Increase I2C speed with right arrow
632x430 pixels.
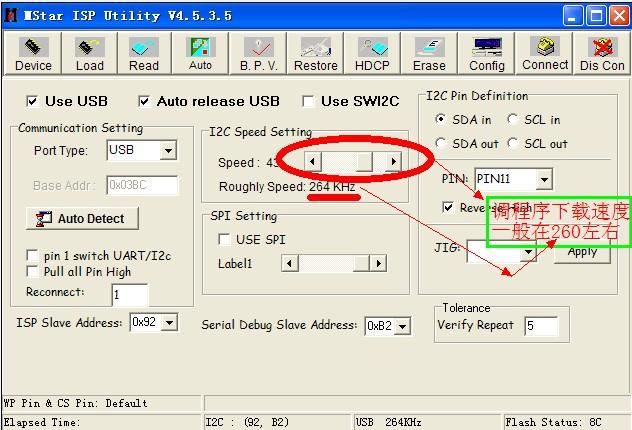pyautogui.click(x=393, y=162)
